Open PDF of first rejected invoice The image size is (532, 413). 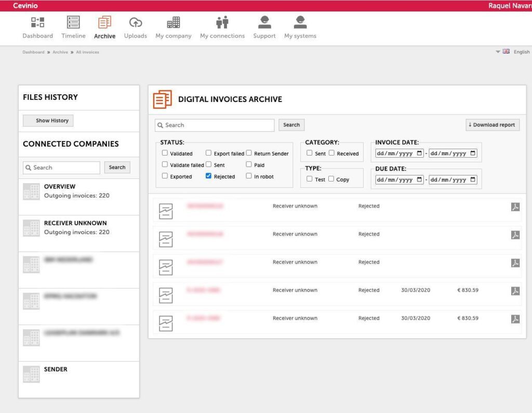[x=515, y=207]
